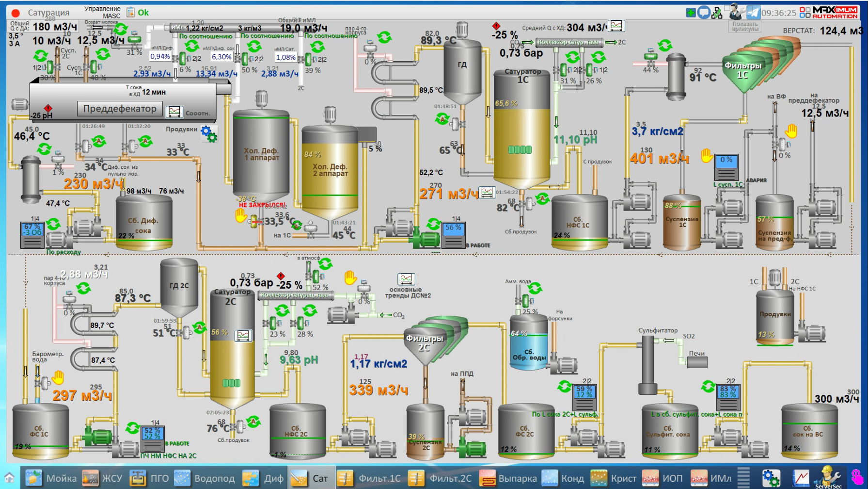Viewport: 868px width, 489px height.
Task: Switch to the Выпарка screen tab
Action: (507, 478)
